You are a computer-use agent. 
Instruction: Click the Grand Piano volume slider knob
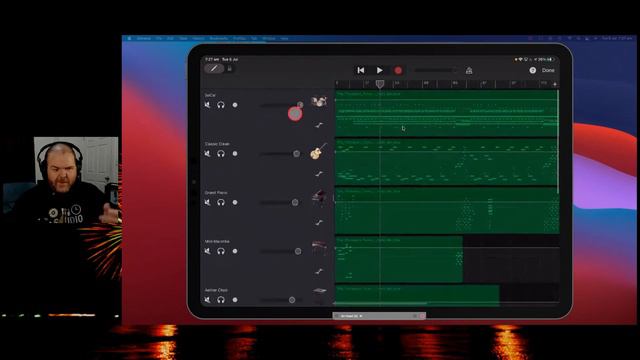(x=295, y=202)
